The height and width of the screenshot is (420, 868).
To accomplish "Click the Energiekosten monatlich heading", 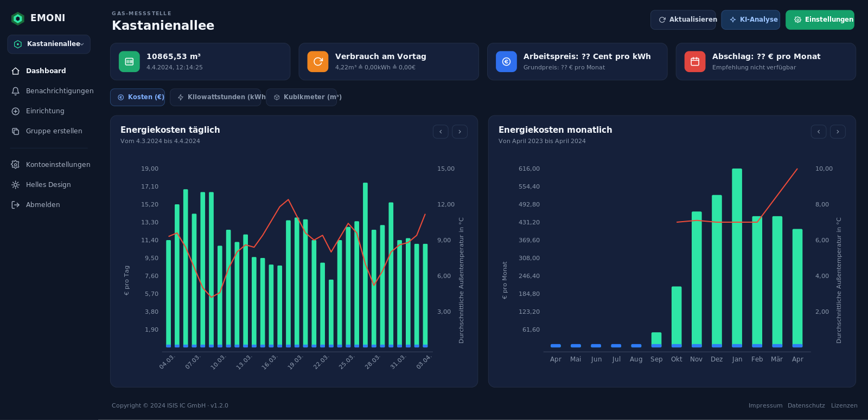I will coord(556,130).
